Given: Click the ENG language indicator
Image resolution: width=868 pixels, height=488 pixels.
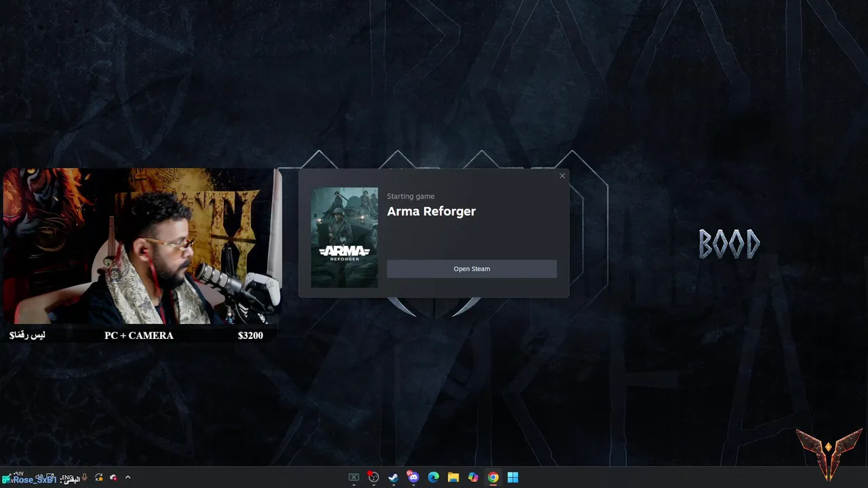Looking at the screenshot, I should click(67, 477).
